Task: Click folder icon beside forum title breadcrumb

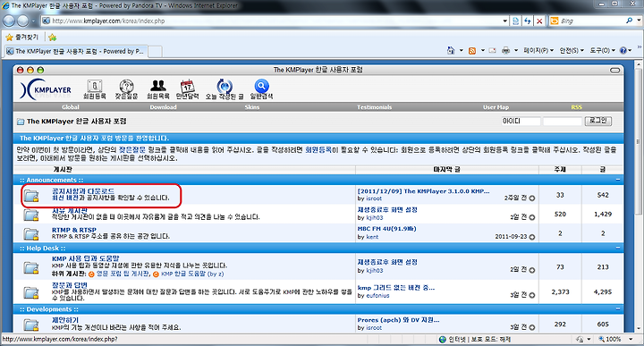Action: click(x=21, y=122)
